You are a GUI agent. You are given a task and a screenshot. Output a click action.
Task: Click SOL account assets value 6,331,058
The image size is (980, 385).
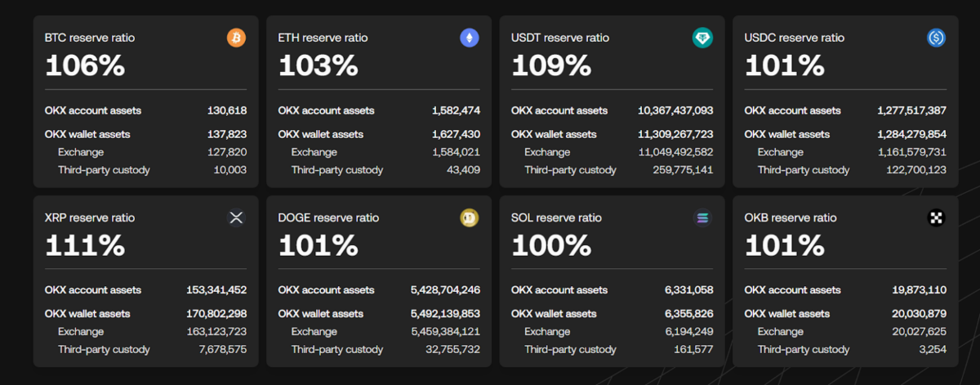click(x=689, y=290)
